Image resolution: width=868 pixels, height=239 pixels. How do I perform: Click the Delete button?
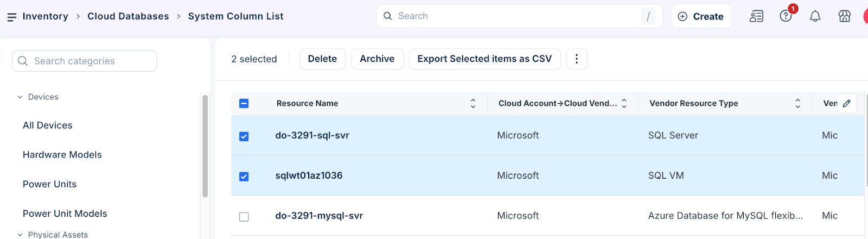pos(322,59)
